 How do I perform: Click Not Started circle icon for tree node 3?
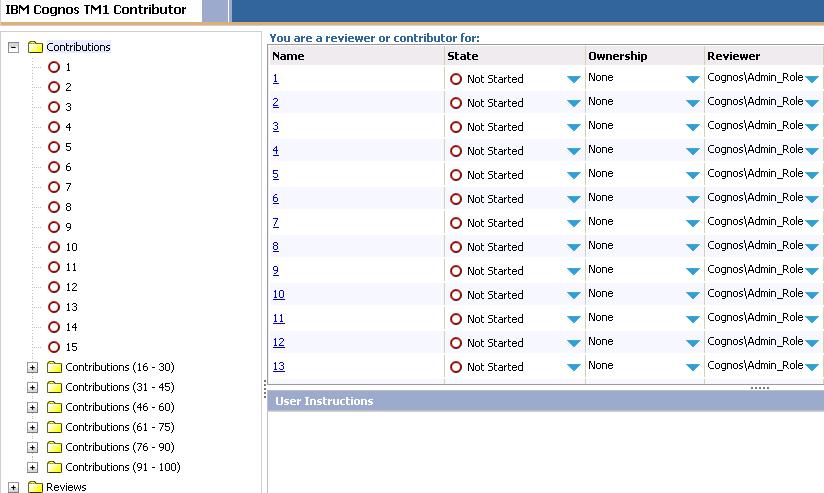pos(54,107)
